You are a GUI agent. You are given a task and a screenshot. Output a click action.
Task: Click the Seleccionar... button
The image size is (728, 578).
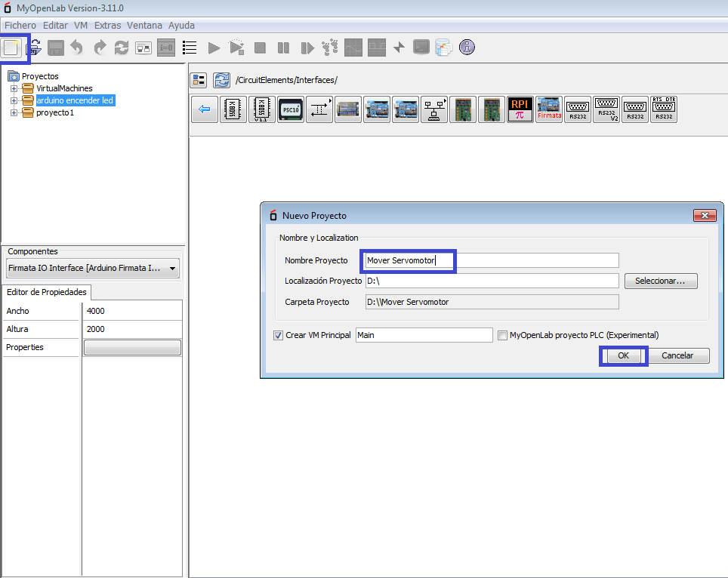[661, 281]
